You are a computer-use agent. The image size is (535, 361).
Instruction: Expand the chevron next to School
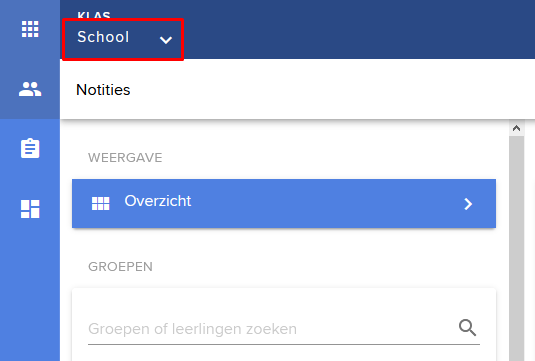166,40
